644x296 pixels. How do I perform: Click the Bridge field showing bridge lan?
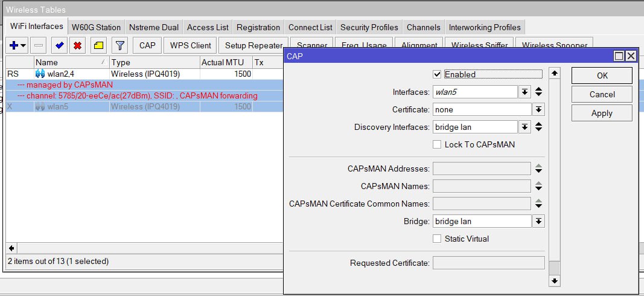482,221
